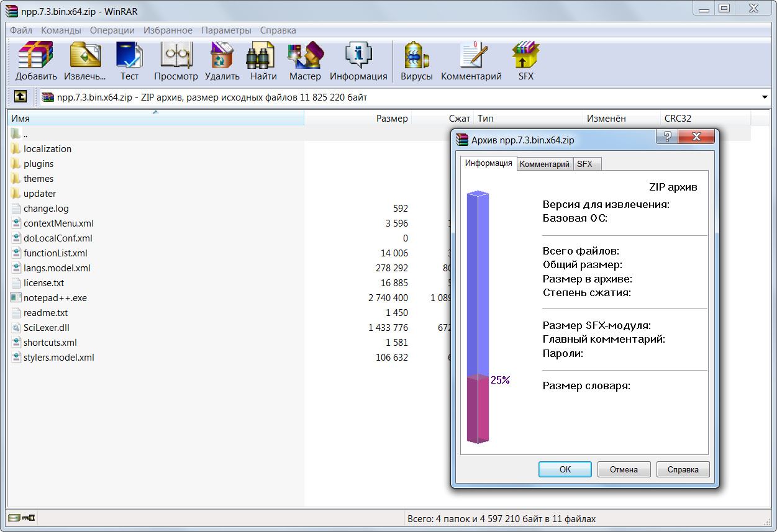Screen dimensions: 777x532
Task: Sort by the Изменён column header
Action: (622, 118)
